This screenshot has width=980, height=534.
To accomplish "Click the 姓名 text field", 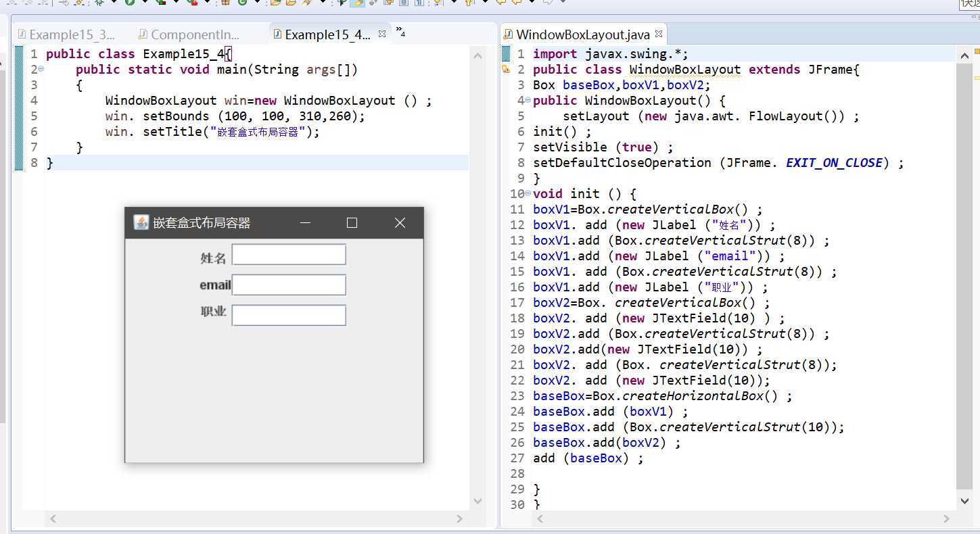I will (x=289, y=255).
